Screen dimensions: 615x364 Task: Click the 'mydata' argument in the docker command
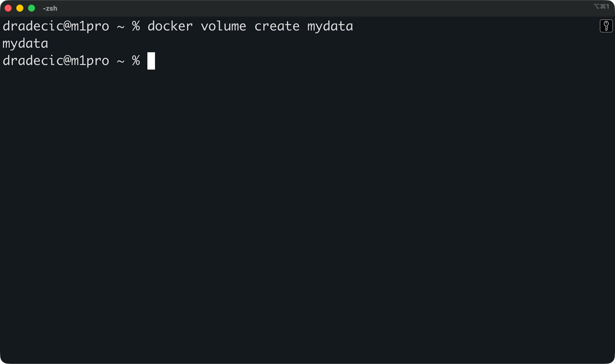pos(330,26)
